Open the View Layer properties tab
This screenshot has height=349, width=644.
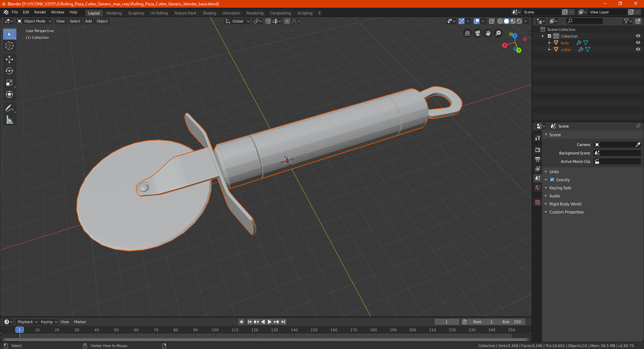point(538,168)
